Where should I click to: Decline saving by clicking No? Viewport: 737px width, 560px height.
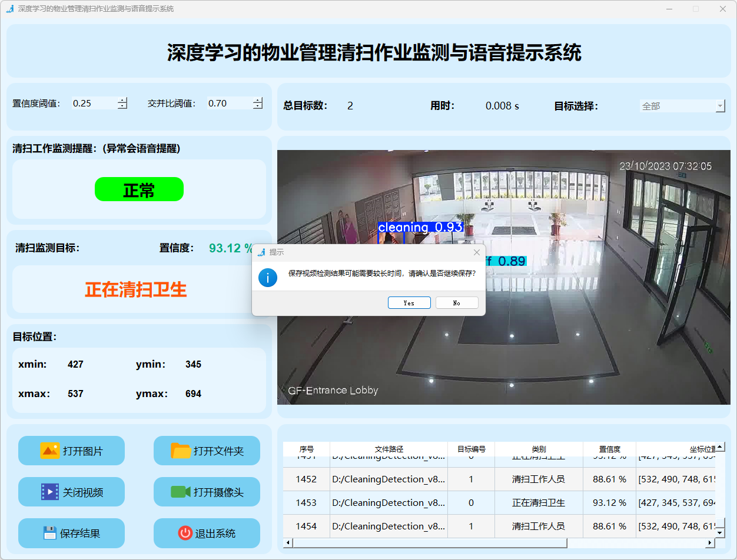[457, 303]
